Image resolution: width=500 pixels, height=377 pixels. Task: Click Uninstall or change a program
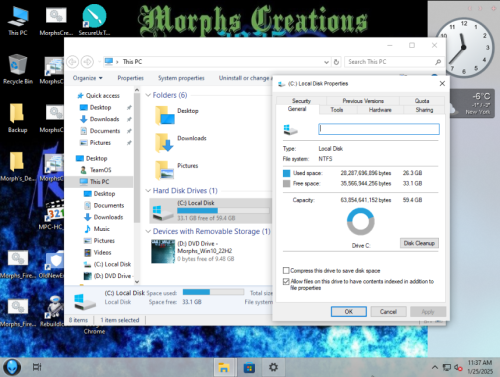pos(245,78)
